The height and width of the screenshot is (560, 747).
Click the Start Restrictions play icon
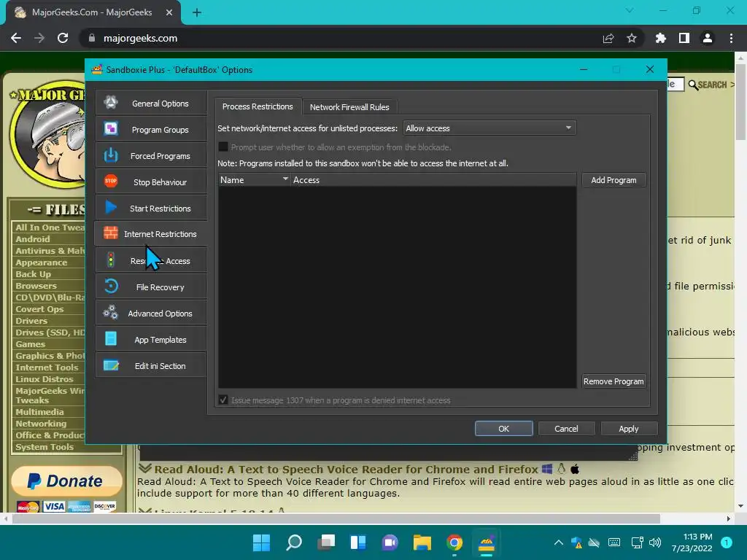coord(111,208)
